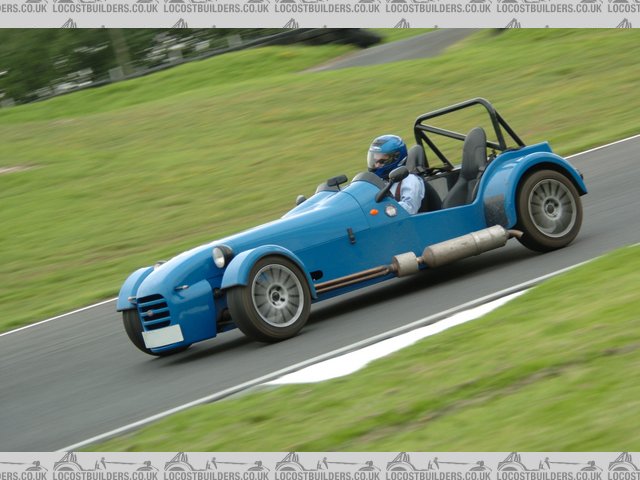Click the round headlight on the car
The width and height of the screenshot is (640, 480).
click(221, 257)
